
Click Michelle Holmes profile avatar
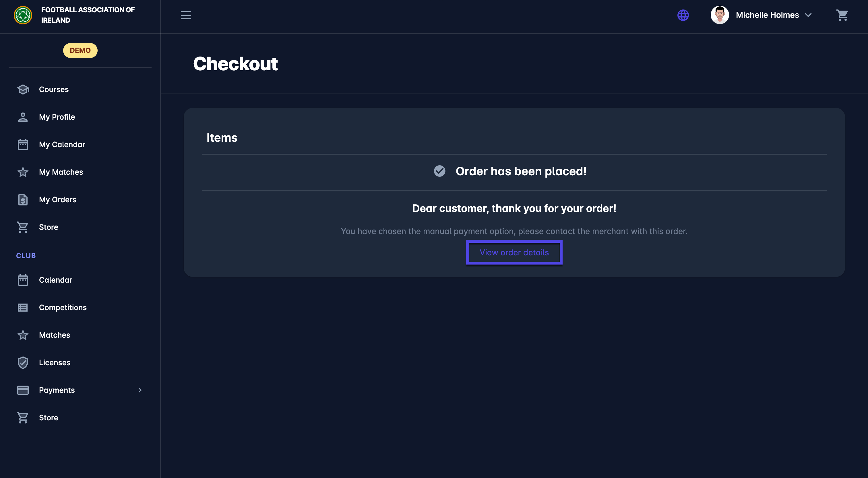point(719,15)
